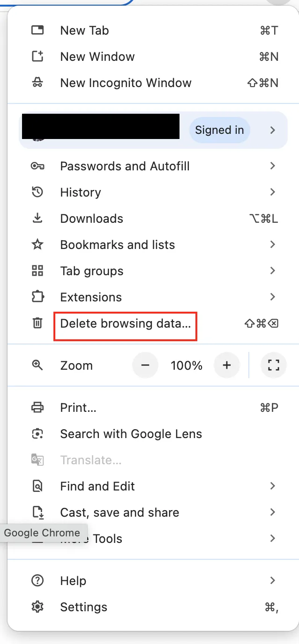Click the History clock icon
The image size is (299, 644).
coord(37,192)
